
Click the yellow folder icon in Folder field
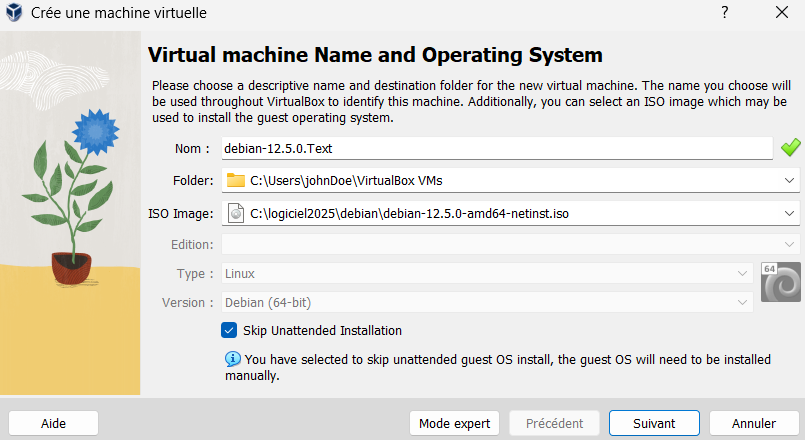point(236,180)
